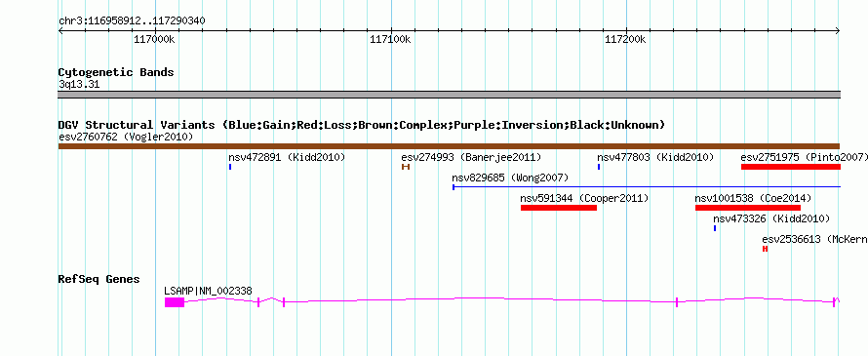
Task: Open the nsv591344 (Cooper2011) label
Action: point(584,198)
